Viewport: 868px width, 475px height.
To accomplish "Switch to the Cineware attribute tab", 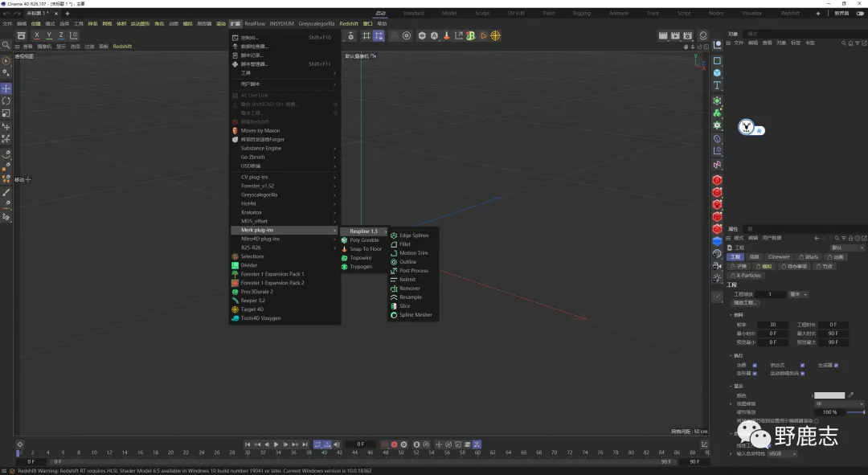I will [x=779, y=257].
